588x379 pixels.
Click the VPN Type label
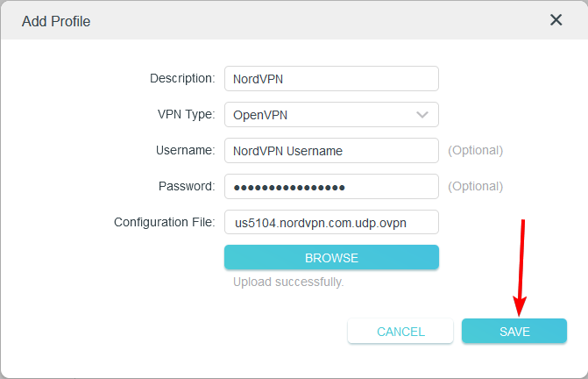186,114
